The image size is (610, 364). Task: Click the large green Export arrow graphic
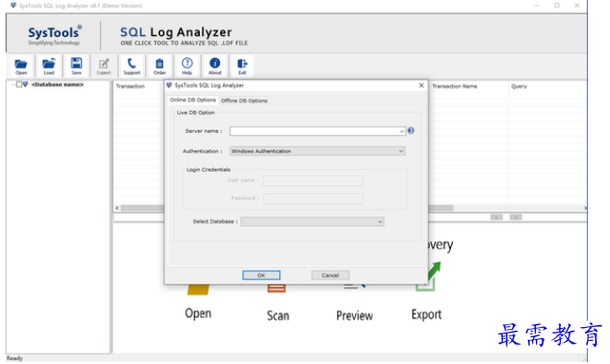pyautogui.click(x=432, y=276)
